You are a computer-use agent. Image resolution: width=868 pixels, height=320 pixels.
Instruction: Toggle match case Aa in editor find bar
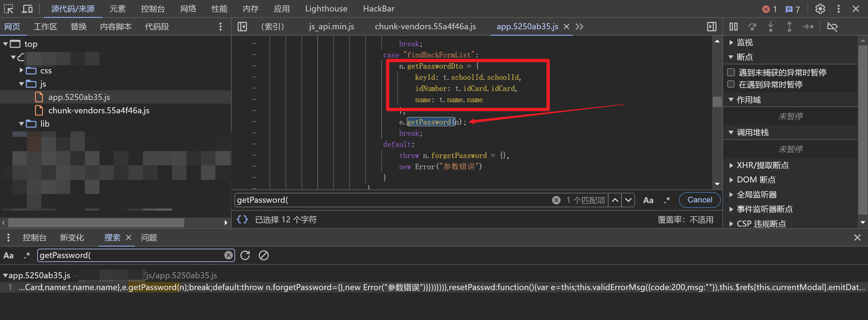(648, 200)
